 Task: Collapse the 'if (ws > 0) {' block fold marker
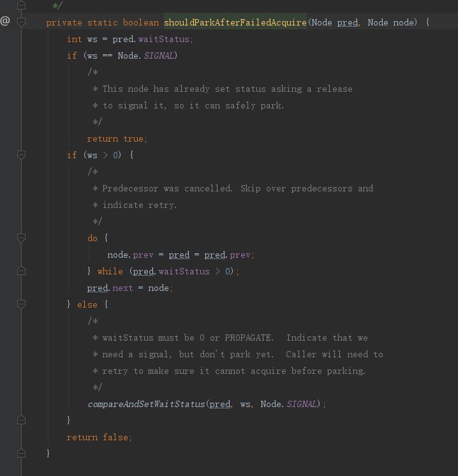[21, 155]
